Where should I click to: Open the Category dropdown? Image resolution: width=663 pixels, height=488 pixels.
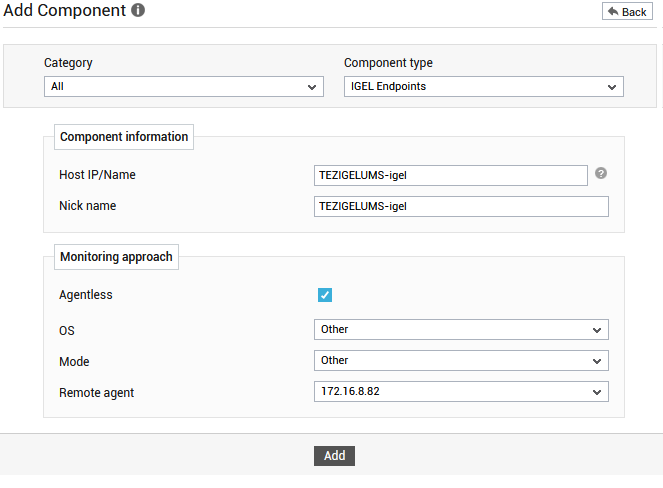point(184,87)
